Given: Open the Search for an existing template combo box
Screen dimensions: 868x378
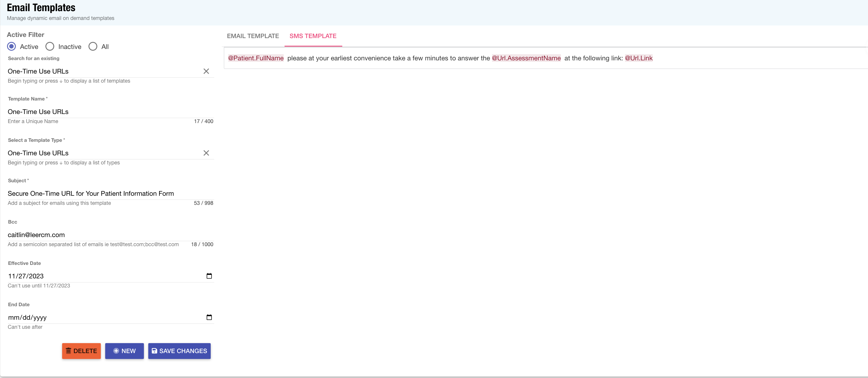Looking at the screenshot, I should coord(101,71).
